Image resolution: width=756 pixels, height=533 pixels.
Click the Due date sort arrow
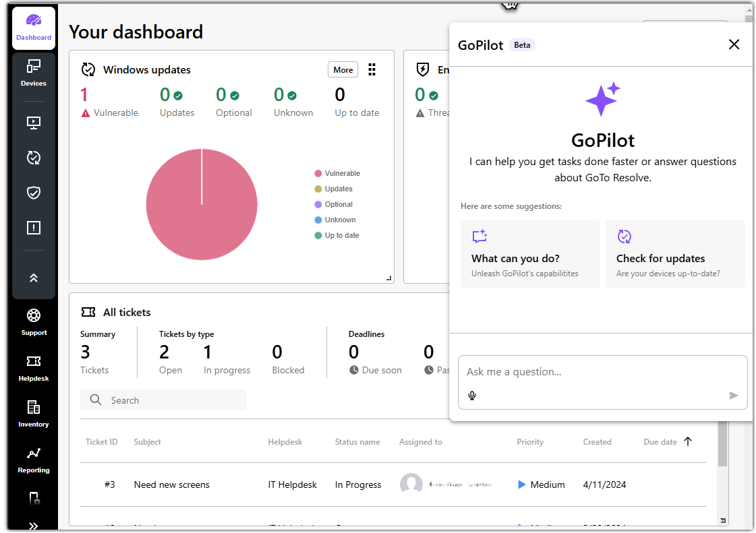(x=688, y=441)
